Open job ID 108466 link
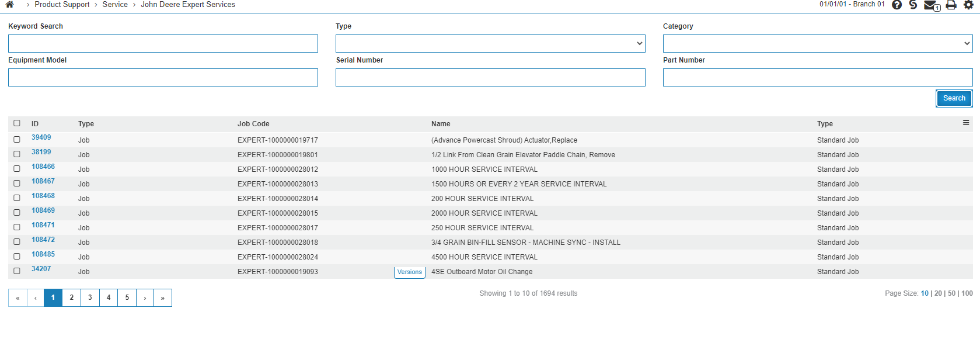The height and width of the screenshot is (346, 980). [x=43, y=167]
